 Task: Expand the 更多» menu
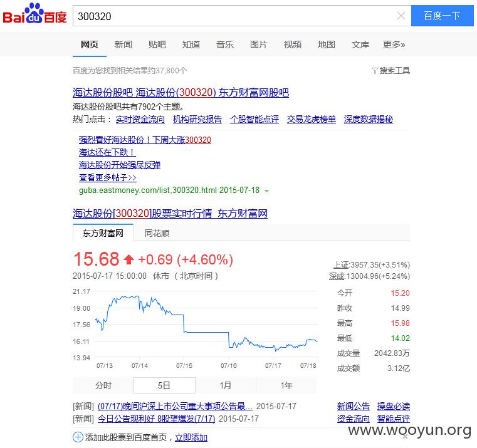(x=394, y=44)
